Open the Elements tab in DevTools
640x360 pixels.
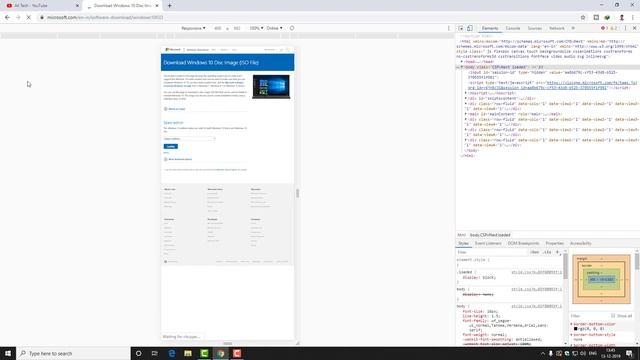click(x=490, y=28)
